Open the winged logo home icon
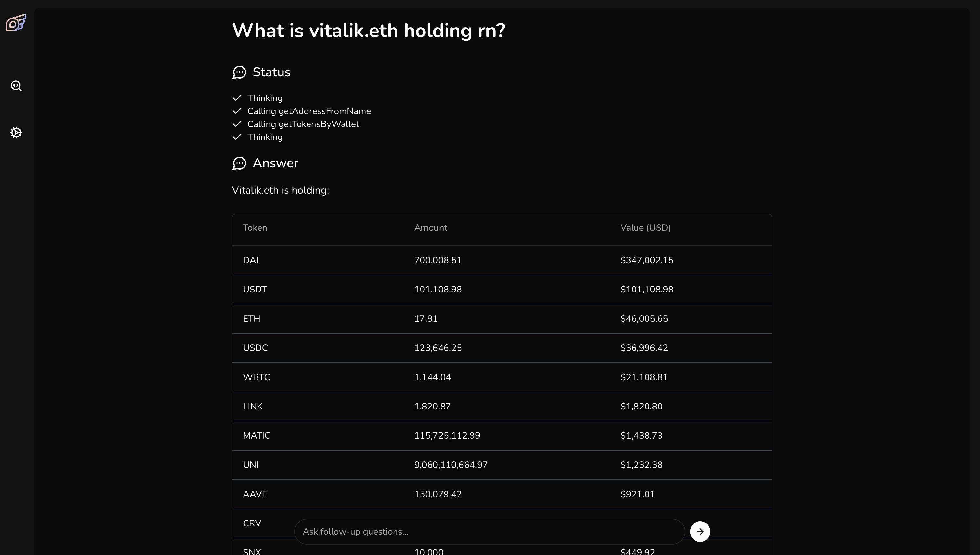980x555 pixels. tap(16, 22)
